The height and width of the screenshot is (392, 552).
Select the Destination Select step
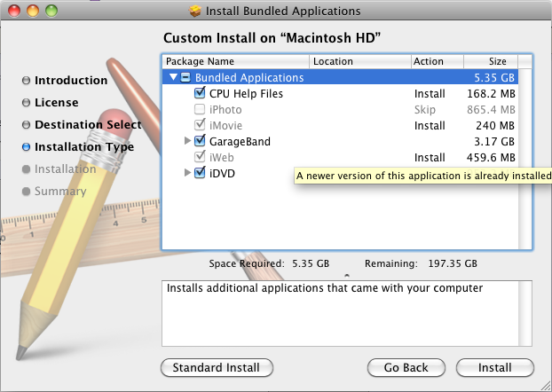point(88,125)
